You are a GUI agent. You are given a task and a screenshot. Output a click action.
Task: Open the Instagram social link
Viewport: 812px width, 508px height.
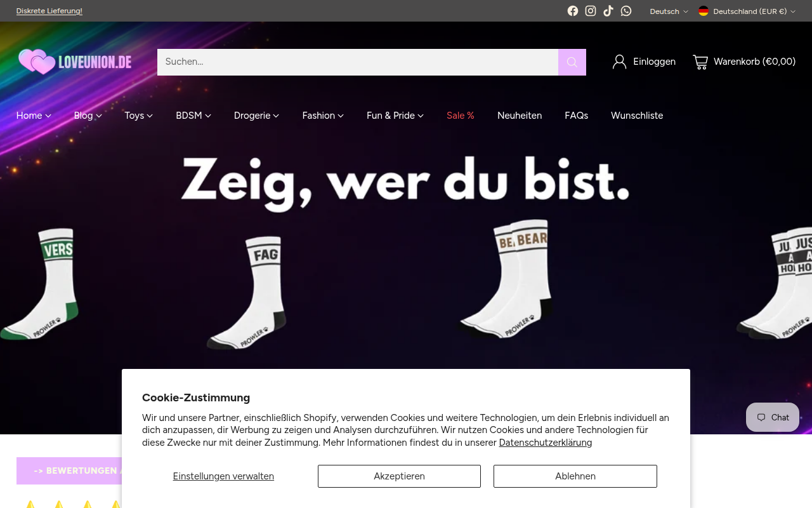click(x=591, y=11)
